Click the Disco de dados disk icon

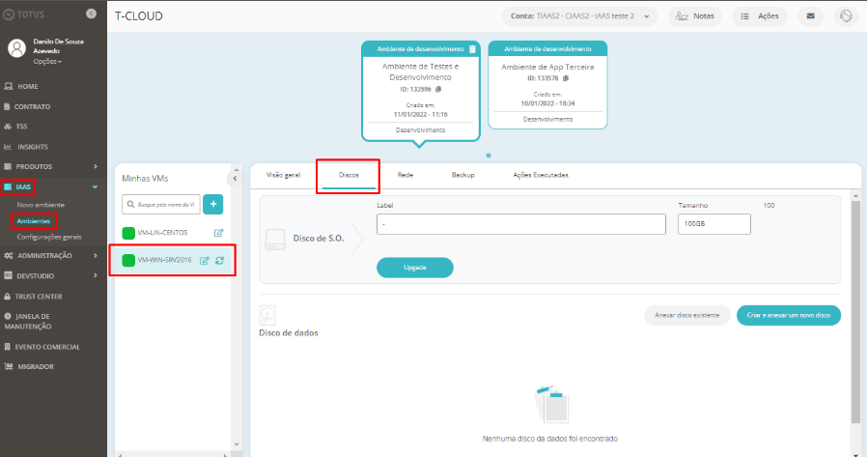coord(267,315)
